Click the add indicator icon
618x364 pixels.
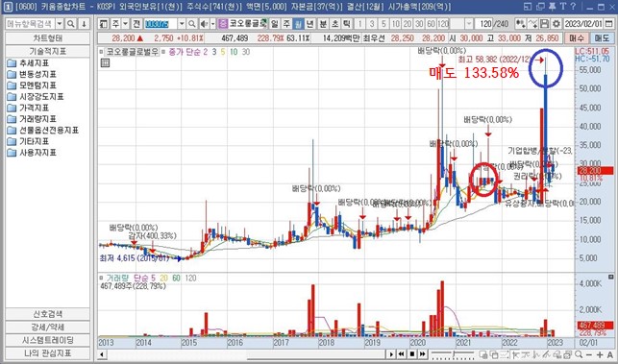(x=520, y=24)
